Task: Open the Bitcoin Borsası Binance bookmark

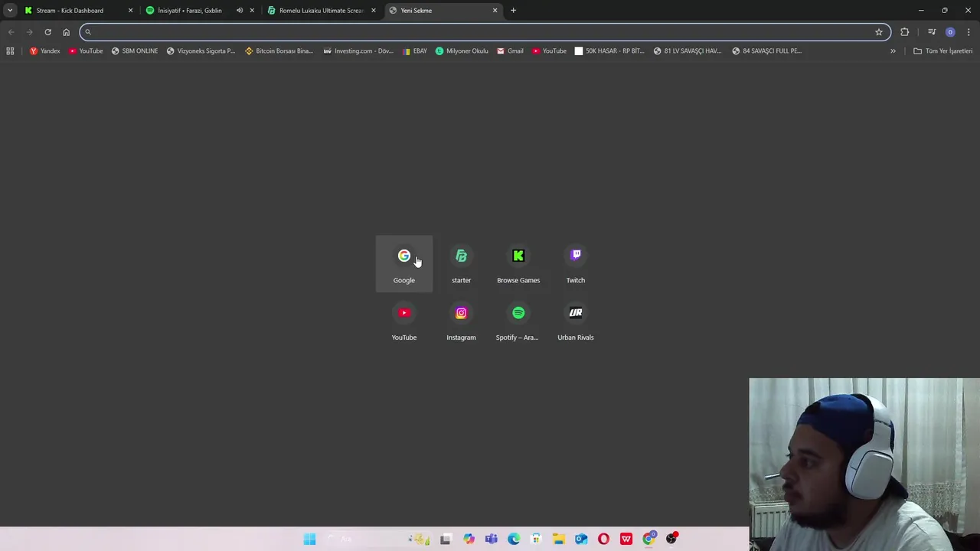Action: pos(279,51)
